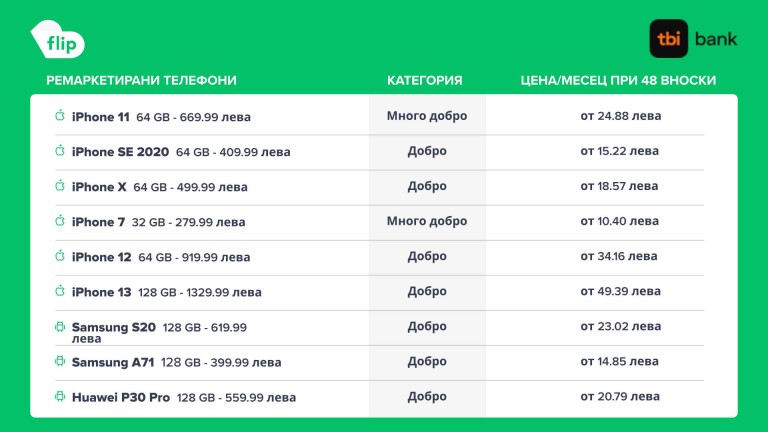Image resolution: width=768 pixels, height=432 pixels.
Task: Click the 'от 49.39 лева' monthly price
Action: pyautogui.click(x=620, y=291)
